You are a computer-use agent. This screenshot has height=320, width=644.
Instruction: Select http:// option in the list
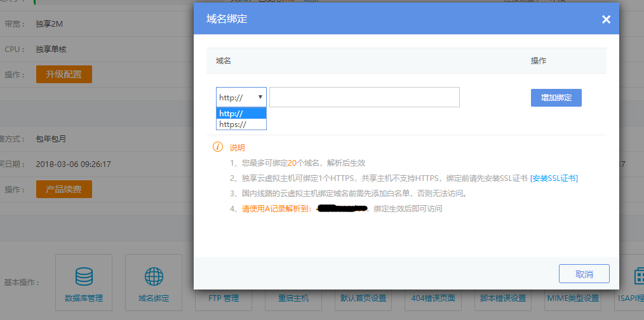(241, 114)
